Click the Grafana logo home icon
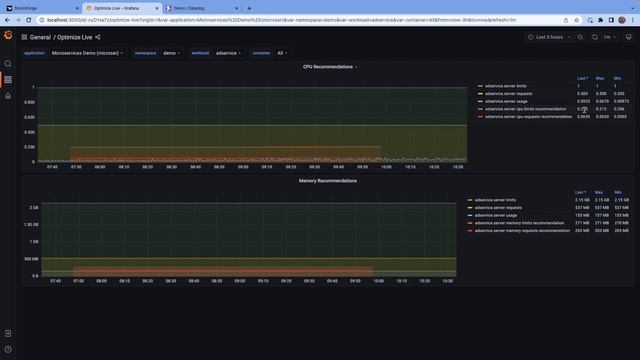 (x=8, y=35)
